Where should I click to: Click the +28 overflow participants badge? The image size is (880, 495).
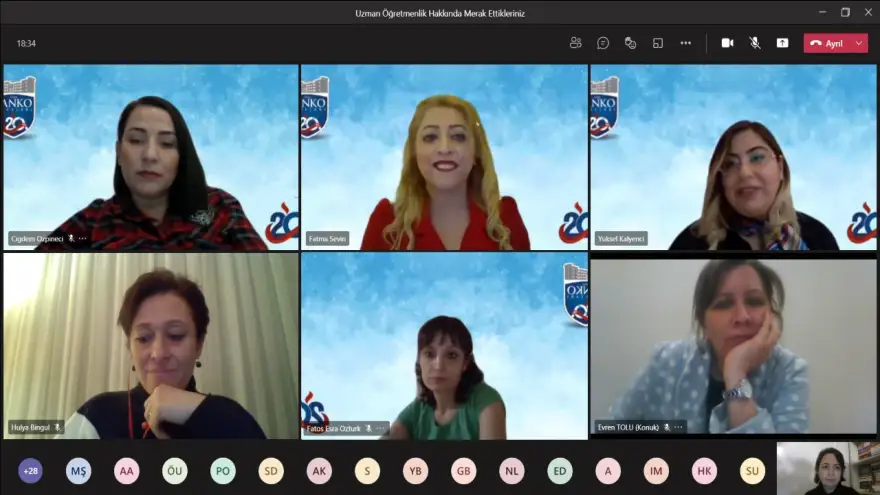click(30, 471)
